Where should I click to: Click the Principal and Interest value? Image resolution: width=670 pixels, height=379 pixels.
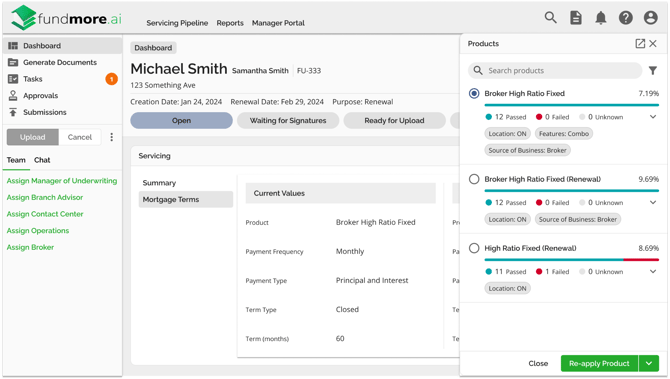[372, 280]
